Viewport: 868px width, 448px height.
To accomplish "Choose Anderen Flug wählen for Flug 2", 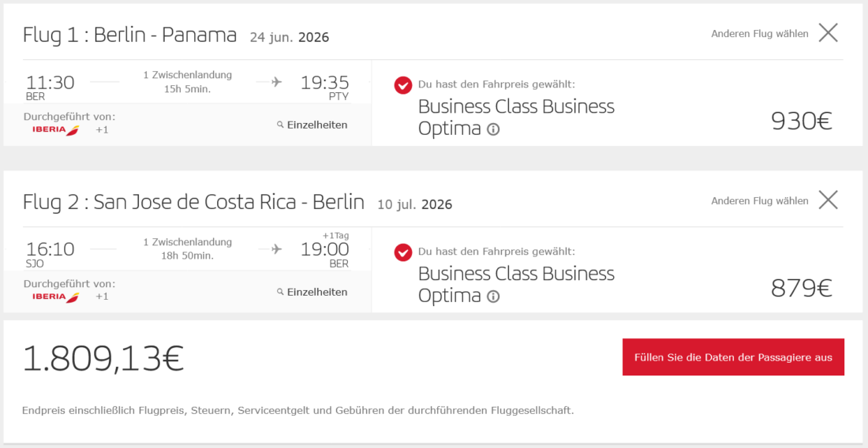I will pos(759,200).
